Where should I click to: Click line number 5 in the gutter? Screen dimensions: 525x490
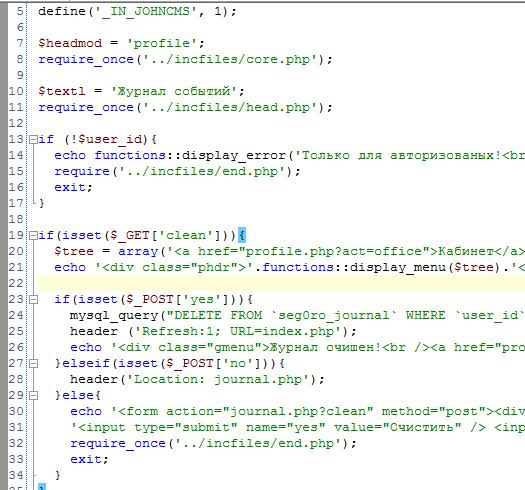click(20, 11)
